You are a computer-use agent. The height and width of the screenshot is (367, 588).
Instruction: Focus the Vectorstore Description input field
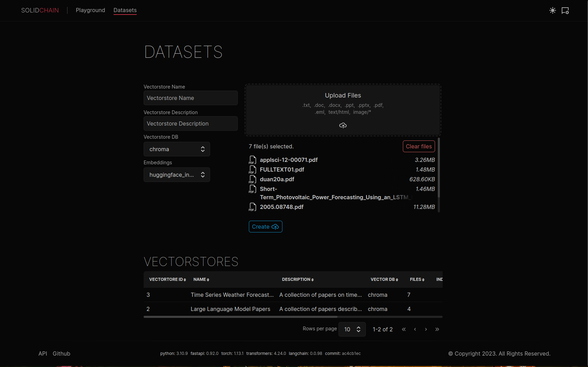point(191,123)
